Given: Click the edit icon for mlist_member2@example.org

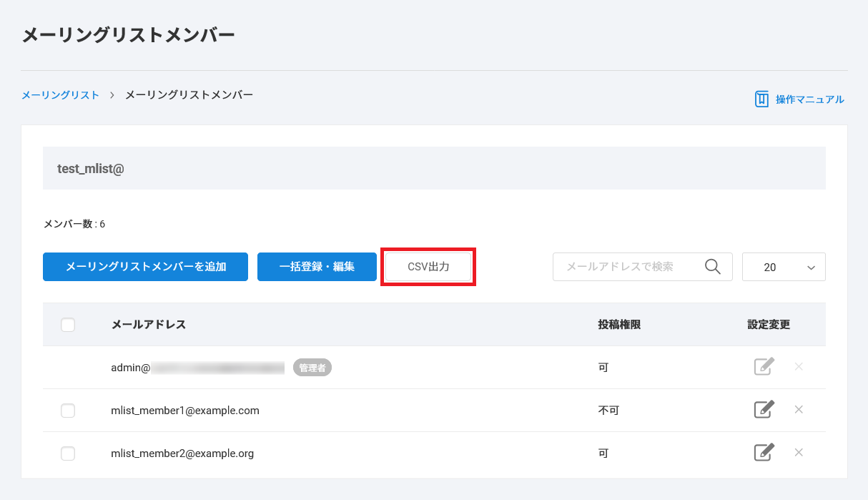Looking at the screenshot, I should 764,453.
